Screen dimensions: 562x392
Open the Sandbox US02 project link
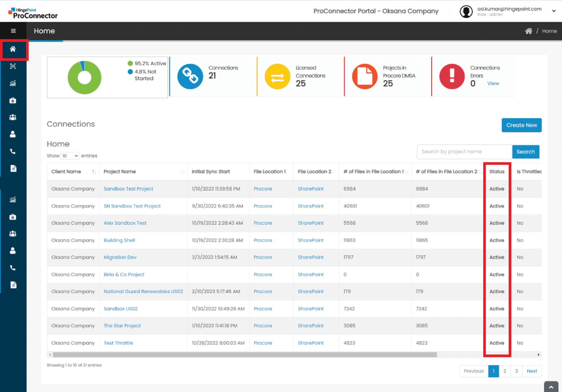121,309
